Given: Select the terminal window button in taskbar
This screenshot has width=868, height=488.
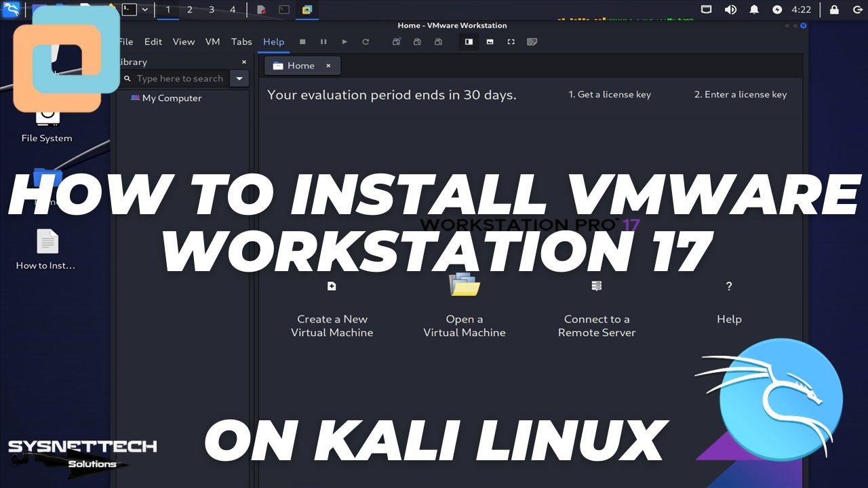Looking at the screenshot, I should pyautogui.click(x=285, y=9).
